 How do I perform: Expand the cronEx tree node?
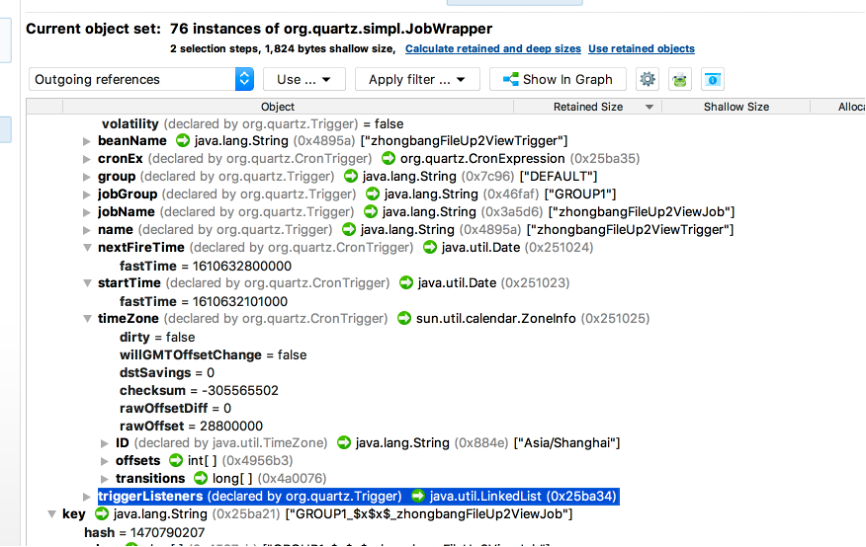tap(87, 159)
